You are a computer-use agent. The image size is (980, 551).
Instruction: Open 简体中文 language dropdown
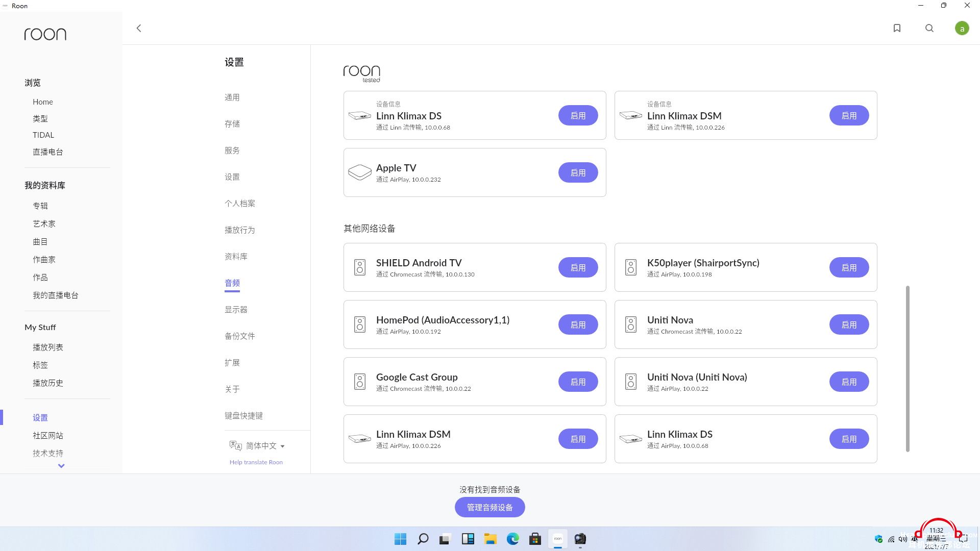[265, 446]
